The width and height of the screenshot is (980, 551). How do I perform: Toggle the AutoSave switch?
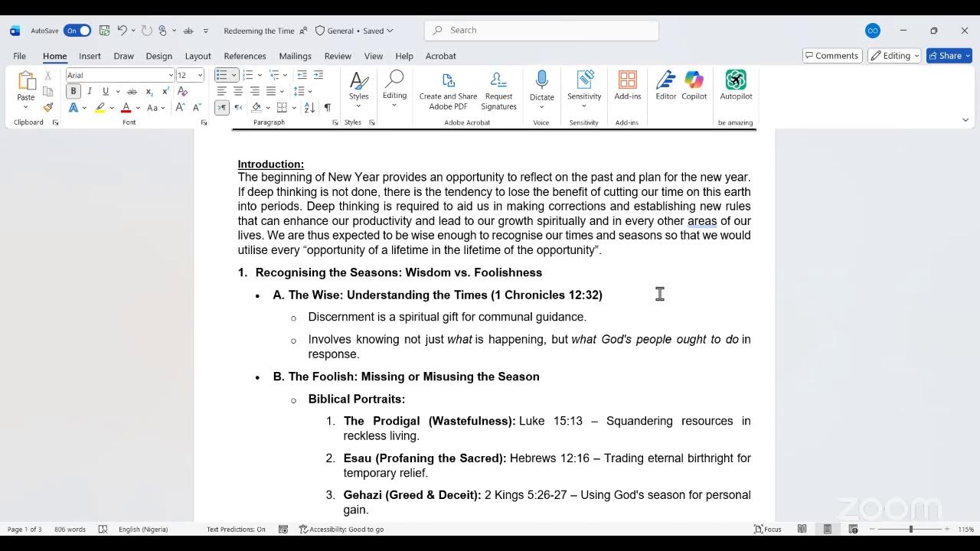coord(77,31)
